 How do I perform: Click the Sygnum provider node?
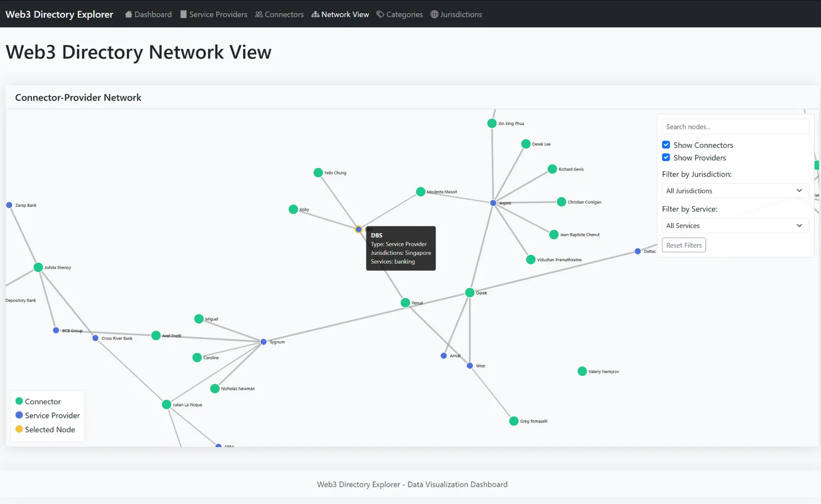click(263, 342)
